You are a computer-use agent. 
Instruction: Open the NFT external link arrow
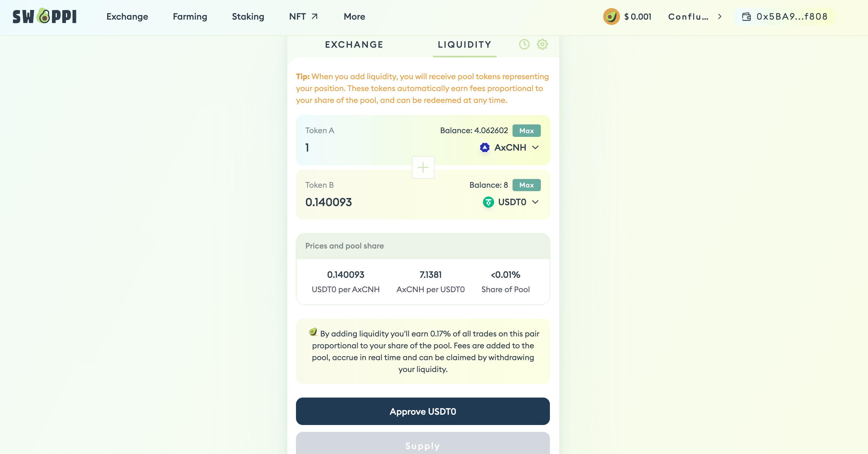tap(314, 16)
